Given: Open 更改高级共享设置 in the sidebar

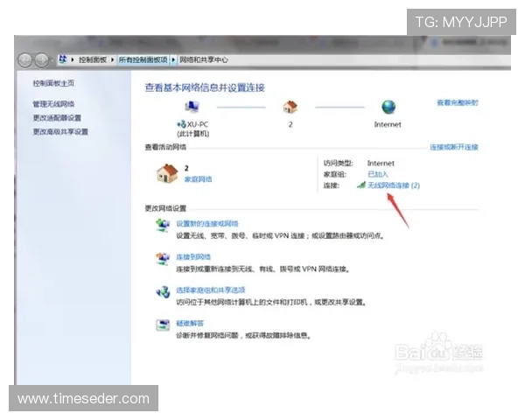Looking at the screenshot, I should click(60, 131).
